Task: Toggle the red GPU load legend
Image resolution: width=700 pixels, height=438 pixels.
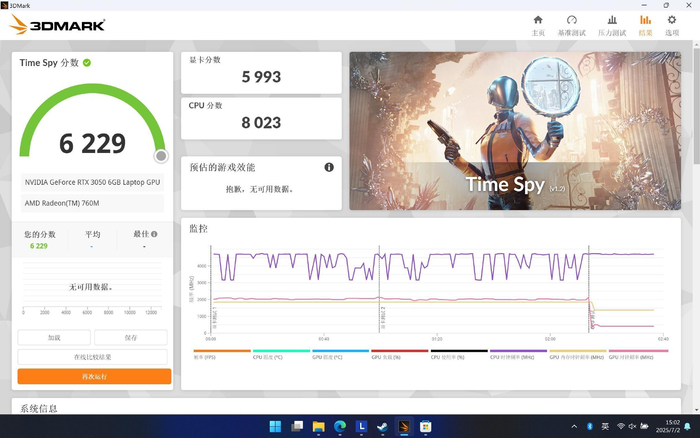Action: pos(400,355)
